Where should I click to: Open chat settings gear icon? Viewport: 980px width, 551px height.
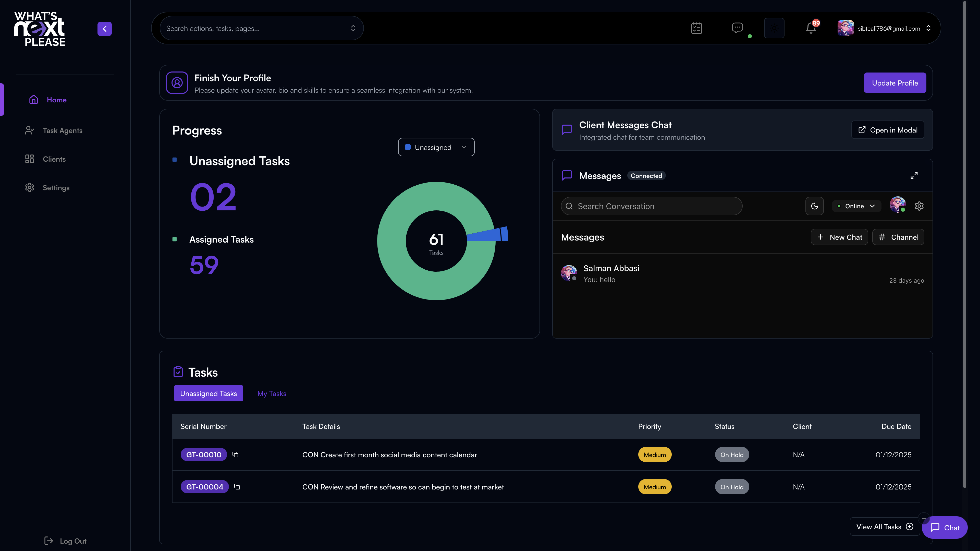click(919, 206)
